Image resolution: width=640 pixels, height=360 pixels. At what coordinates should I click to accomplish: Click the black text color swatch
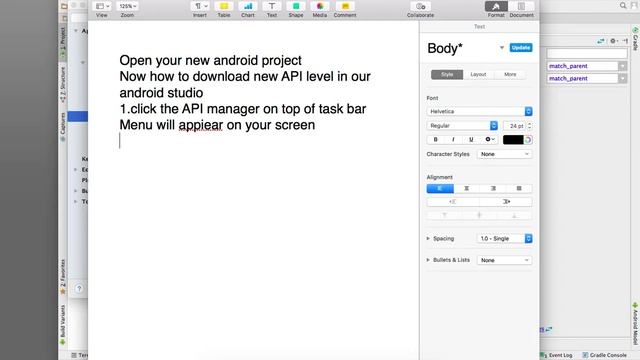[513, 140]
